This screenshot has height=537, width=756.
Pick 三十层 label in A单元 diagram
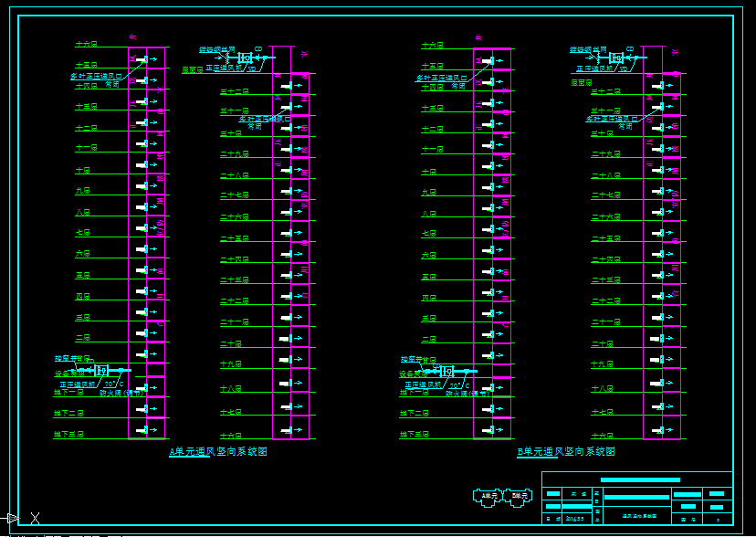click(231, 133)
